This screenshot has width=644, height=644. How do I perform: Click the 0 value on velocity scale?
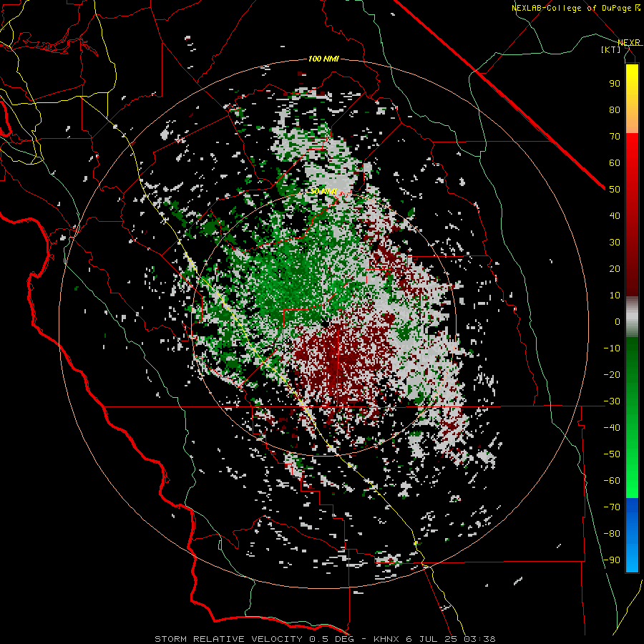[618, 321]
